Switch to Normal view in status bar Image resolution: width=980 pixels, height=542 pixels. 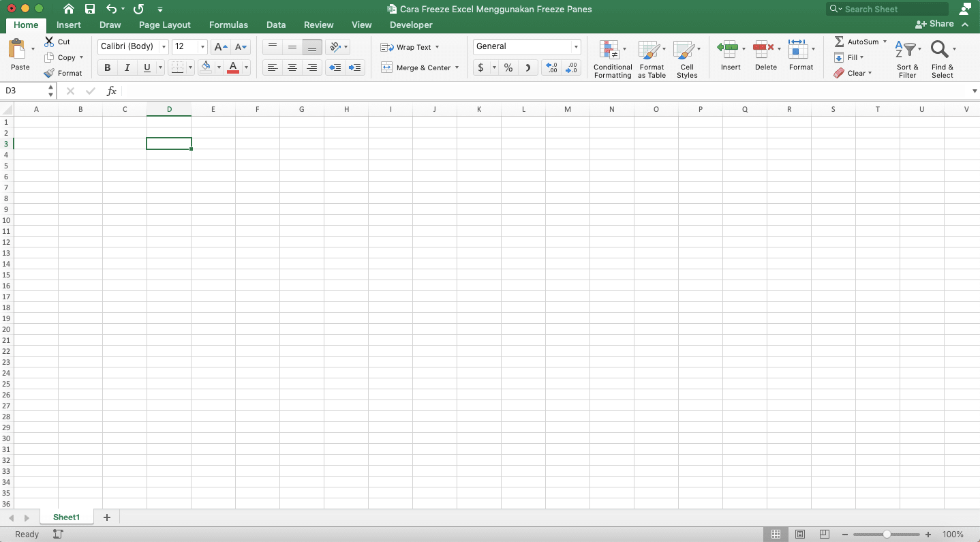coord(776,535)
